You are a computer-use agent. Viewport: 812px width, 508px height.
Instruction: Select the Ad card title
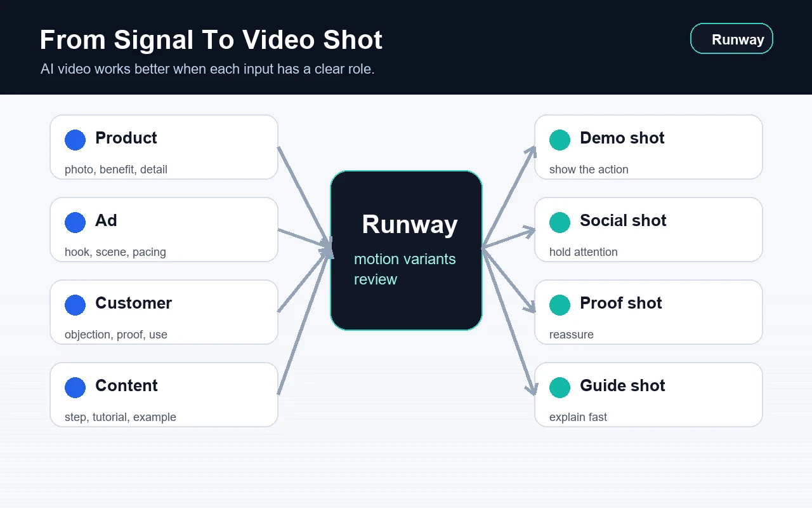point(106,220)
